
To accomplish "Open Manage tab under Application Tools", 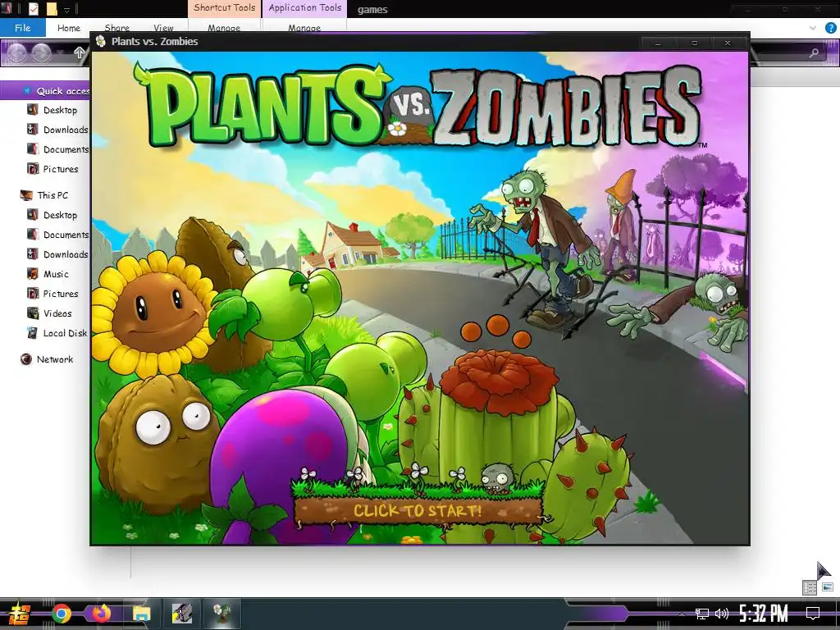I will (304, 28).
